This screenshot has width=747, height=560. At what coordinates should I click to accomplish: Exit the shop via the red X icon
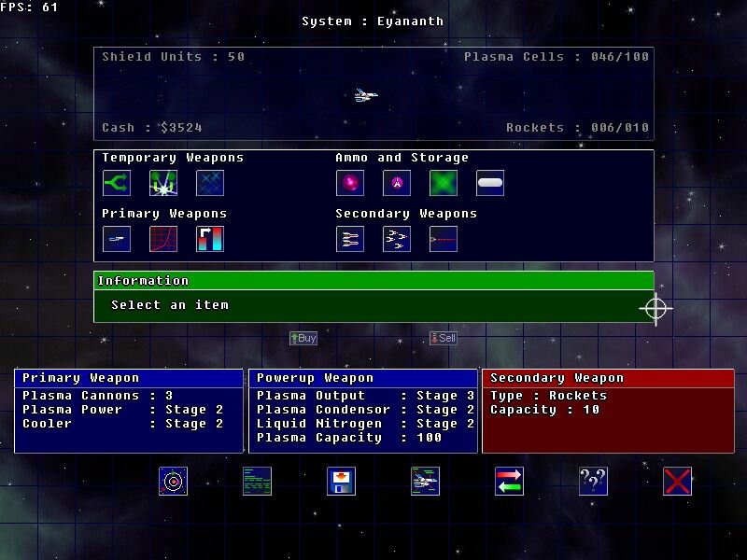point(677,481)
